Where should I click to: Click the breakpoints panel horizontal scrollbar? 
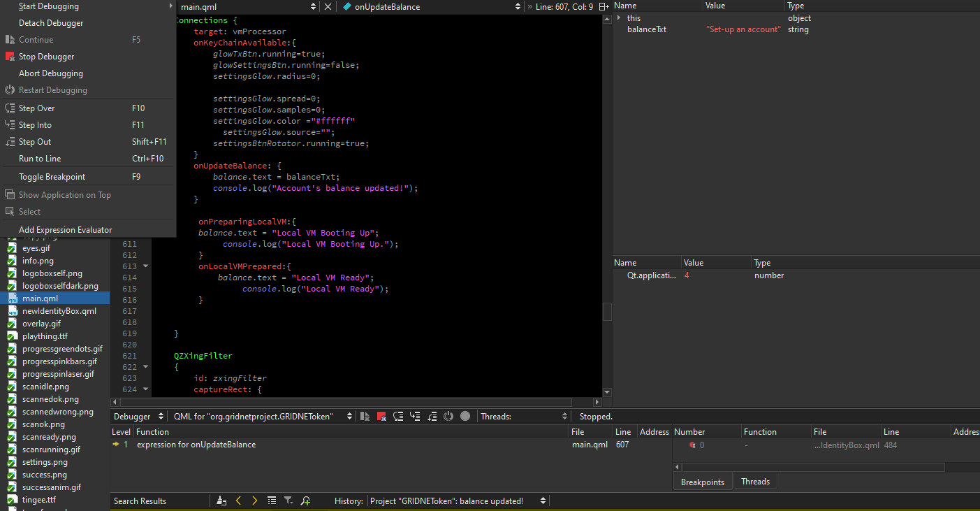pos(814,467)
